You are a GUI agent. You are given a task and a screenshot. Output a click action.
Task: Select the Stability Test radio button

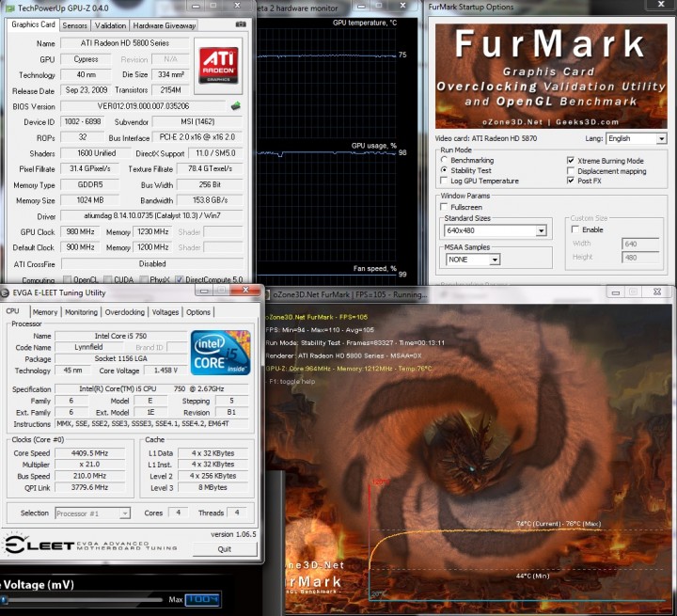pos(444,170)
